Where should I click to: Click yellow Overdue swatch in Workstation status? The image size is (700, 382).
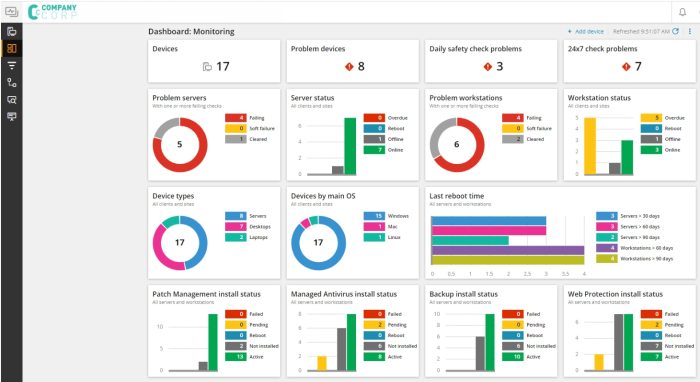(651, 118)
